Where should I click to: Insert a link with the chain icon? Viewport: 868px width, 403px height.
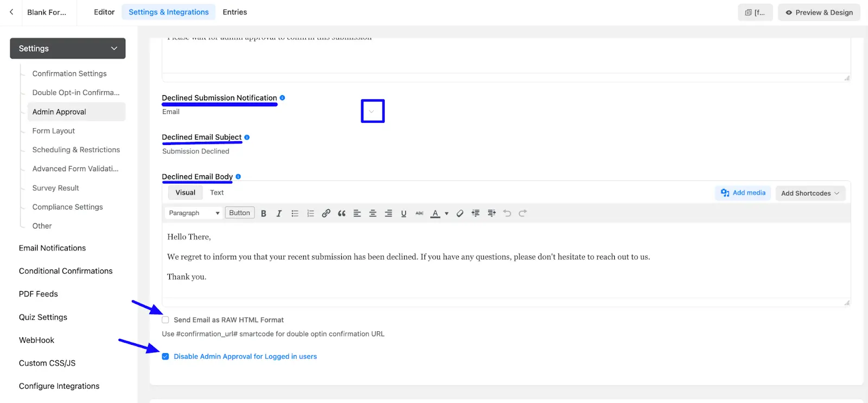coord(326,213)
